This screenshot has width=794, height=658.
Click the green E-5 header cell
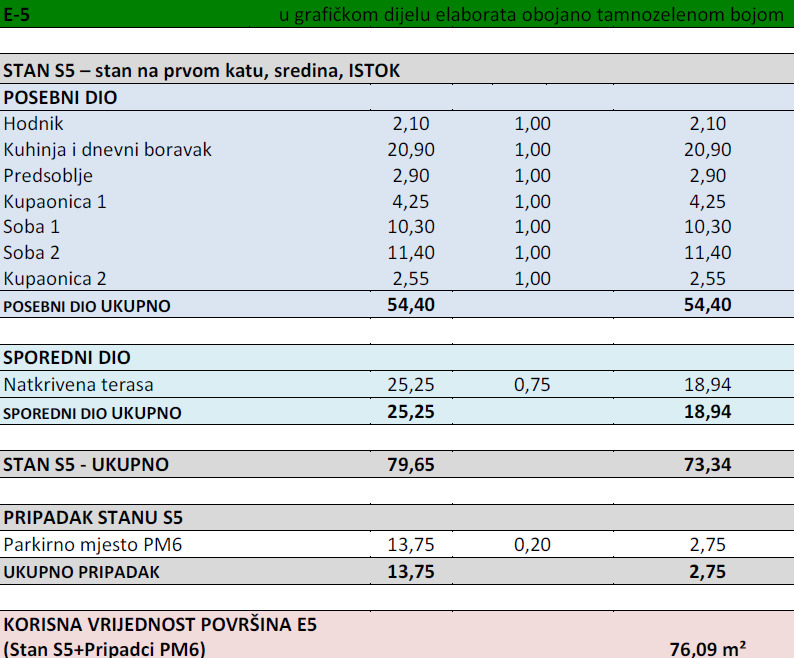[x=17, y=15]
